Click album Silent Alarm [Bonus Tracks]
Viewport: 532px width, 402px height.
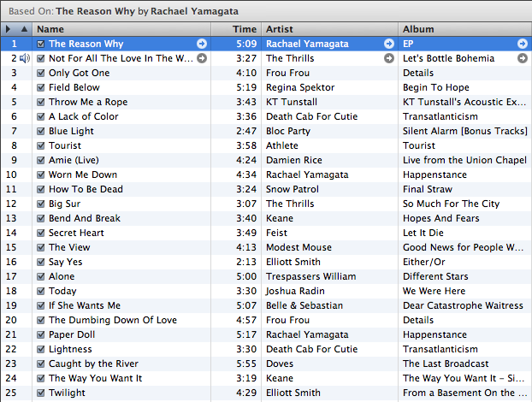tap(464, 131)
